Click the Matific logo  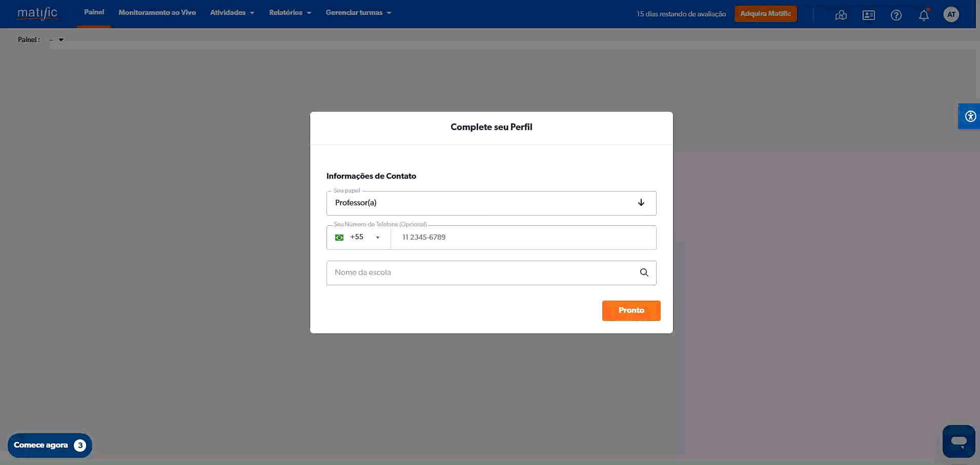37,13
